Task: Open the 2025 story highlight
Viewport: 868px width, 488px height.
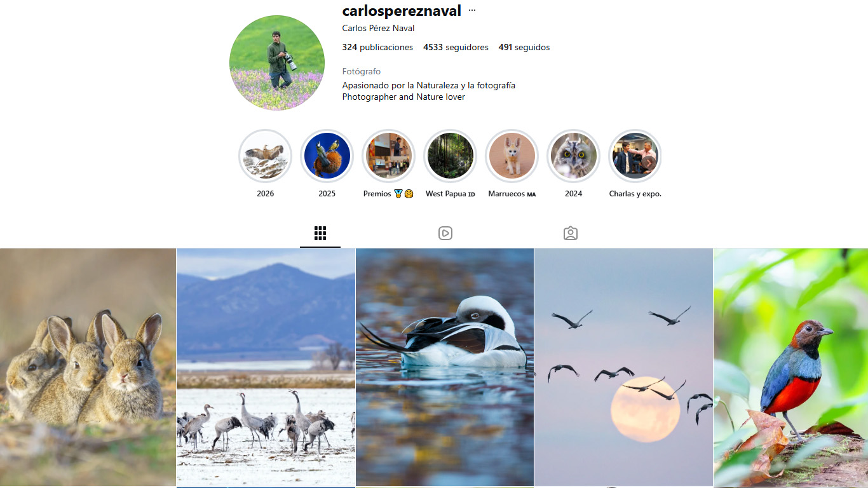Action: point(327,156)
